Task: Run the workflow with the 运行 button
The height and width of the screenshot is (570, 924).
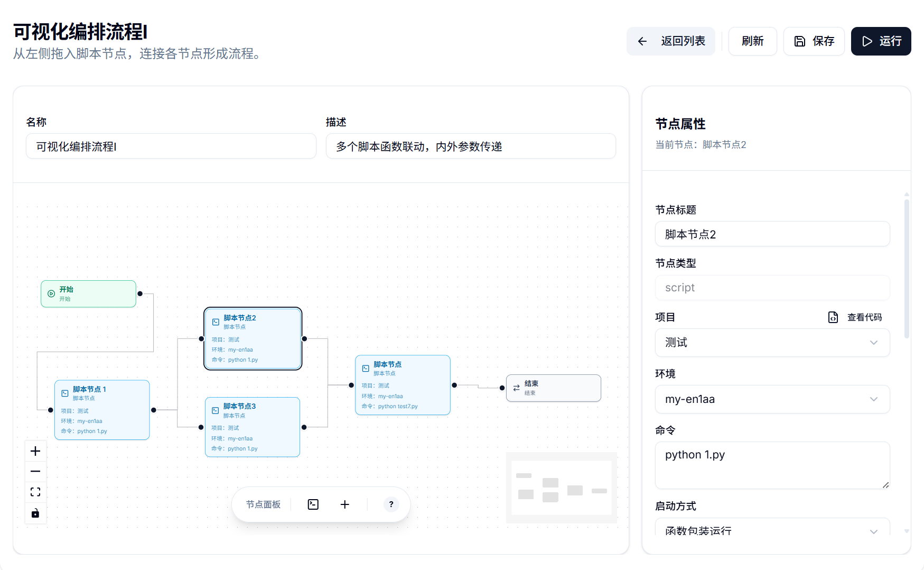Action: 881,41
